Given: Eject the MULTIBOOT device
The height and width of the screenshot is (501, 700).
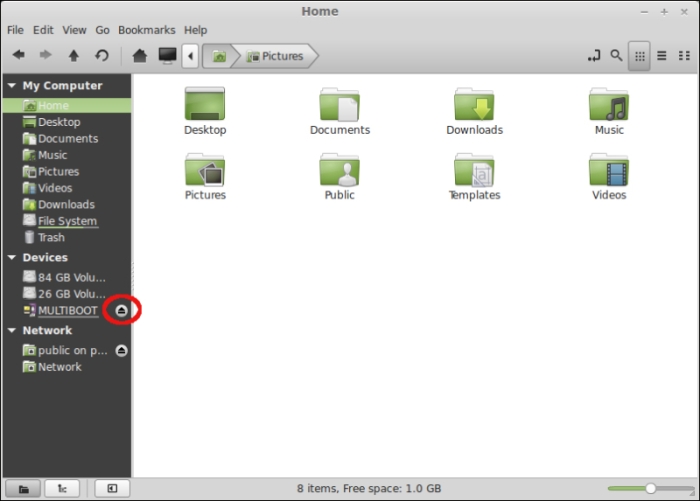Looking at the screenshot, I should 121,310.
